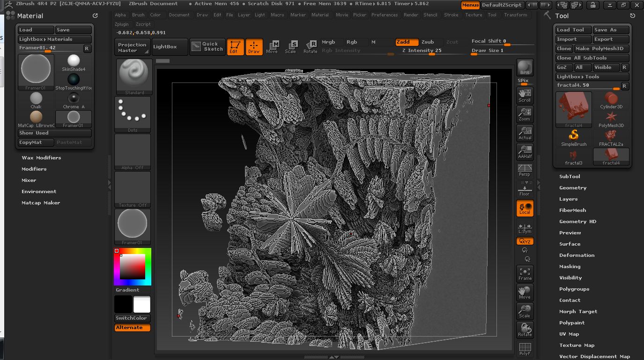Screen dimensions: 644x360
Task: Open the Dots stroke selector
Action: pyautogui.click(x=133, y=114)
